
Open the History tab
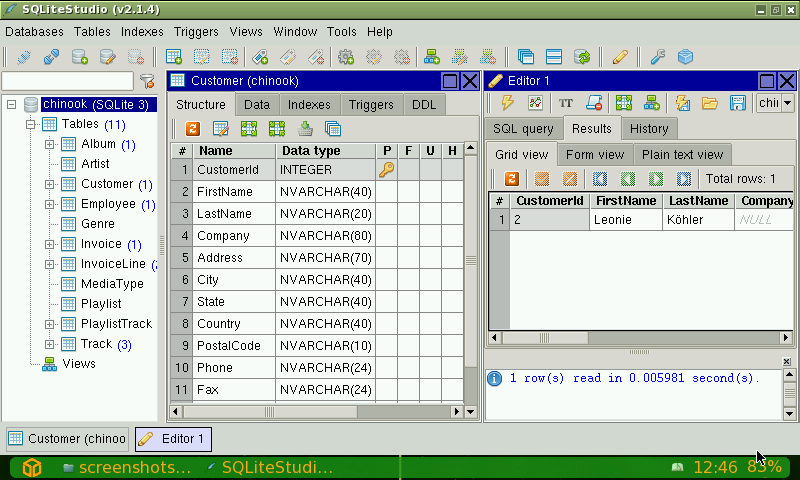pyautogui.click(x=649, y=129)
